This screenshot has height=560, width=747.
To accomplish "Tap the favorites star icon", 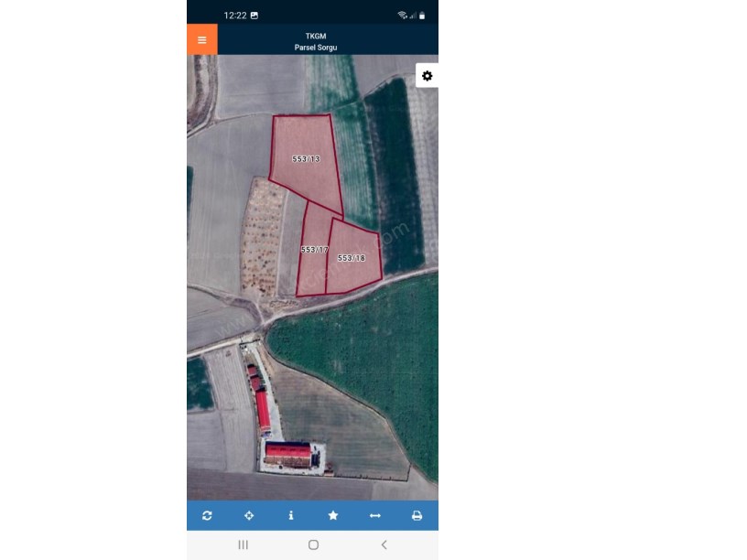I will 333,515.
